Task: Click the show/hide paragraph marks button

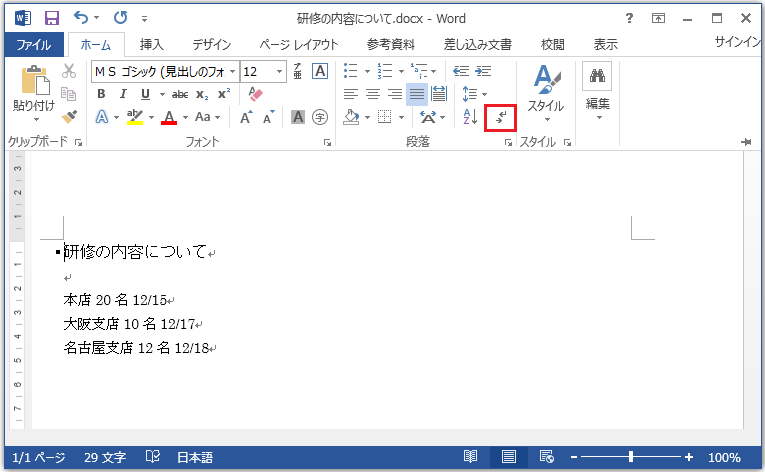Action: (500, 118)
